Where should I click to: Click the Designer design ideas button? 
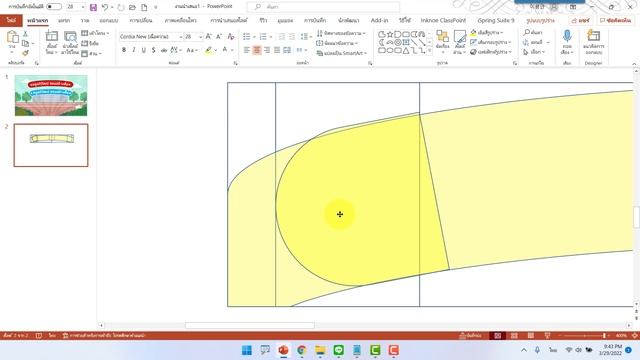coord(593,42)
